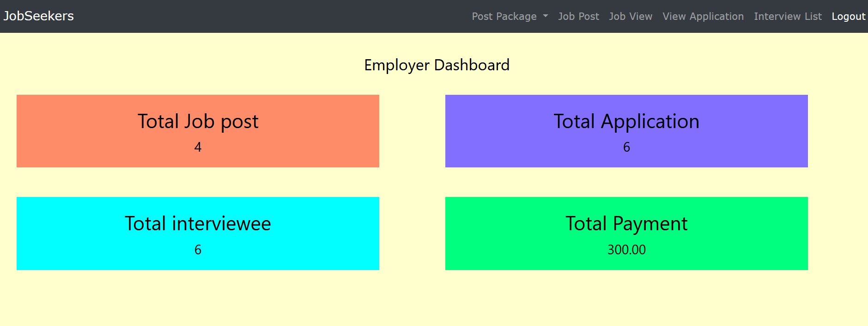The width and height of the screenshot is (868, 326).
Task: Click the job post count number 4
Action: click(198, 147)
